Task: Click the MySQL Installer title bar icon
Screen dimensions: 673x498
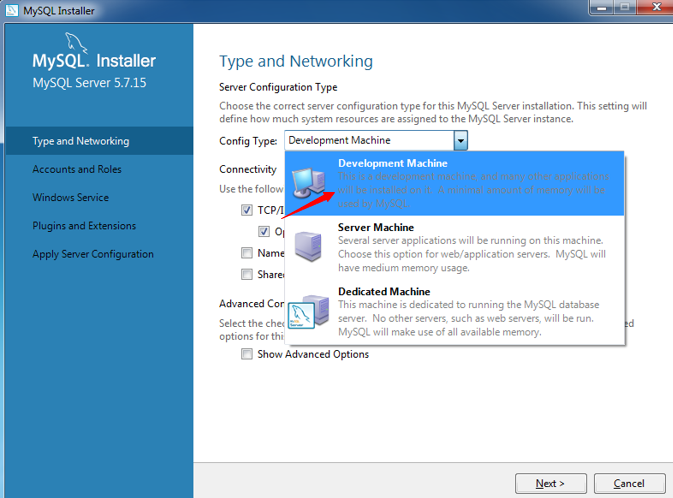Action: tap(12, 10)
